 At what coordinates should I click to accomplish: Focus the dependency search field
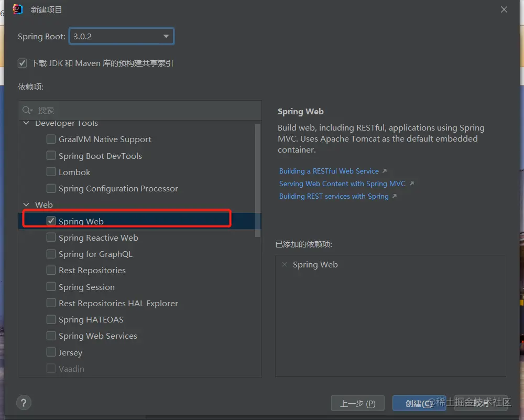[x=140, y=110]
